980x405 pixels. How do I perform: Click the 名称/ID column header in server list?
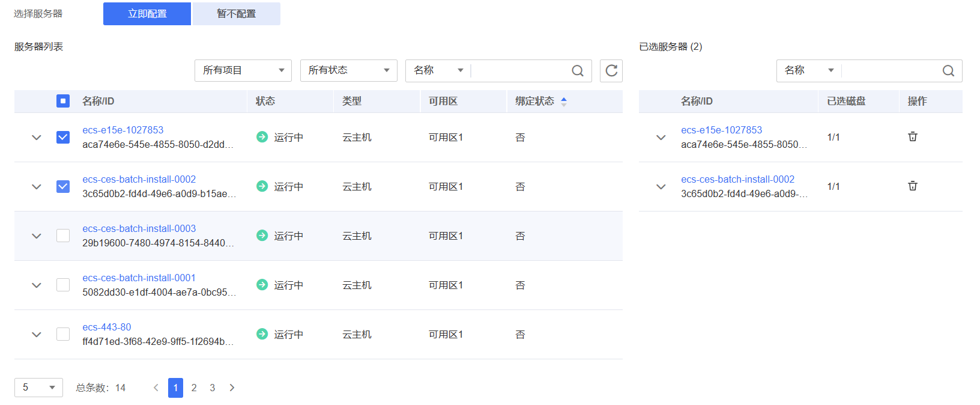click(98, 101)
